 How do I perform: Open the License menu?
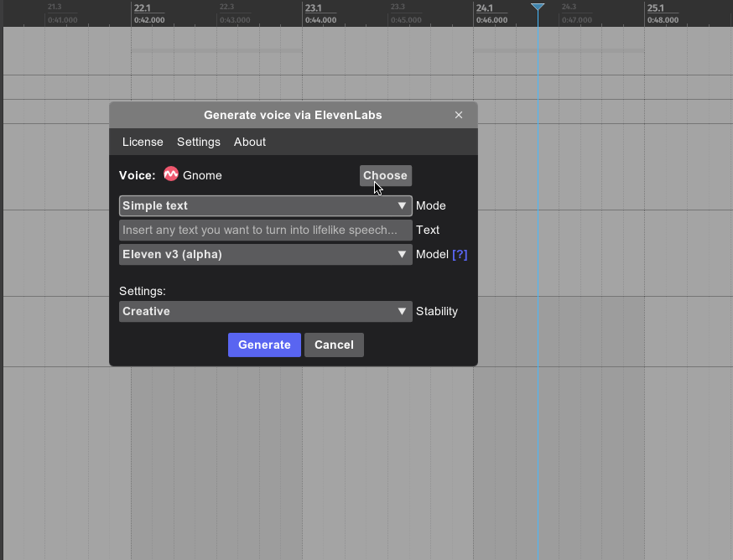[143, 142]
